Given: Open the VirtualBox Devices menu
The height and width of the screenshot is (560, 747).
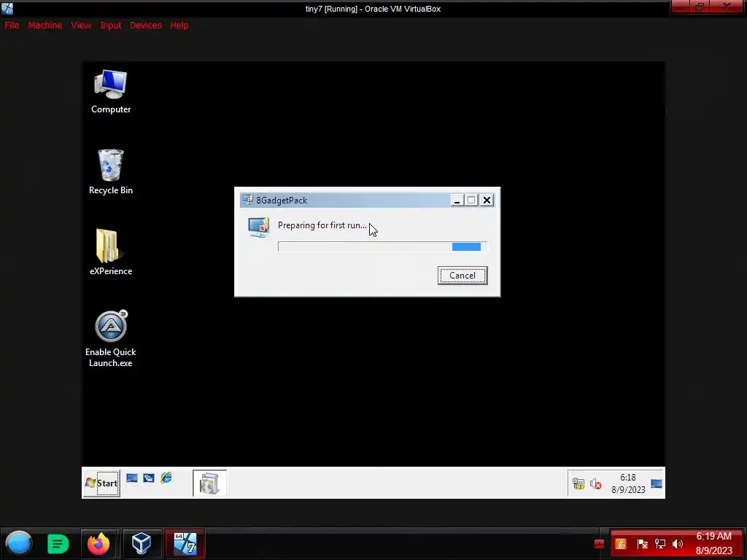Looking at the screenshot, I should [146, 26].
